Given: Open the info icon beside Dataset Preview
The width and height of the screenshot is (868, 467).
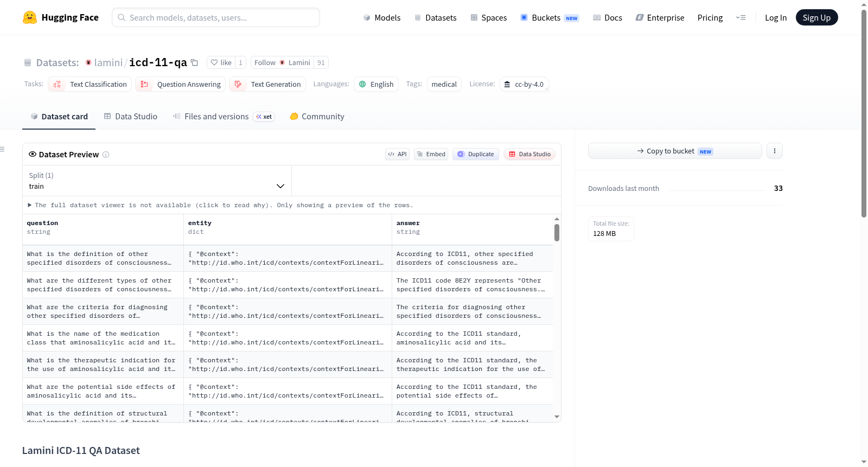Looking at the screenshot, I should (x=106, y=155).
